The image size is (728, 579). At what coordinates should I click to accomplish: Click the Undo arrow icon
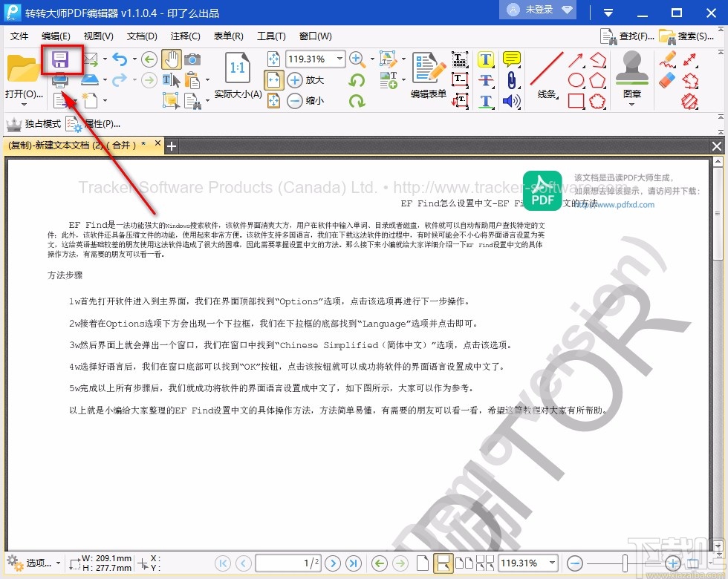[120, 59]
